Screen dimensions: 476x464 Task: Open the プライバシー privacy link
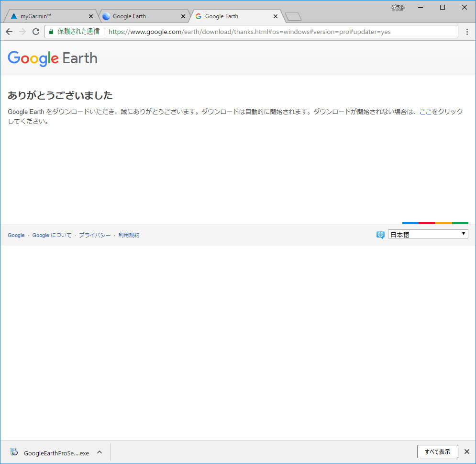coord(95,235)
